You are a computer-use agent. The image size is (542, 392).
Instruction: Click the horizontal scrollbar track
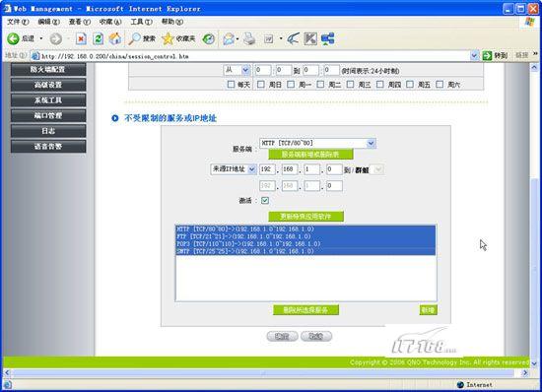click(263, 373)
